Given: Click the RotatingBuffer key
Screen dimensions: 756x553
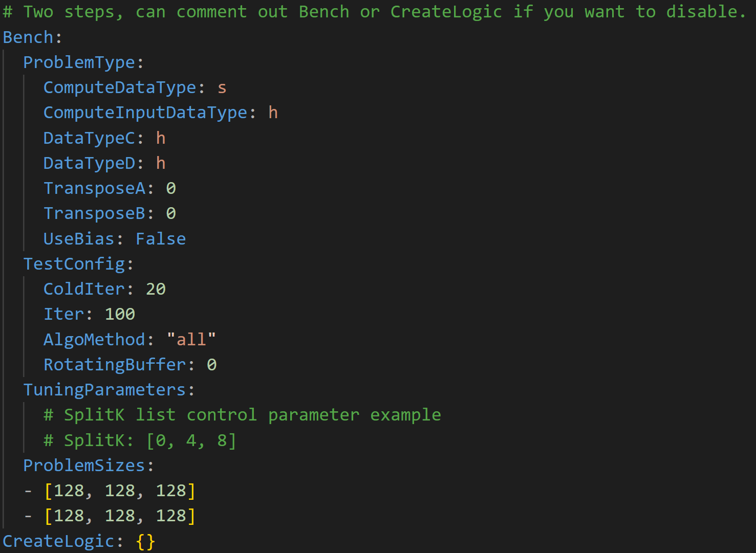Looking at the screenshot, I should [115, 365].
